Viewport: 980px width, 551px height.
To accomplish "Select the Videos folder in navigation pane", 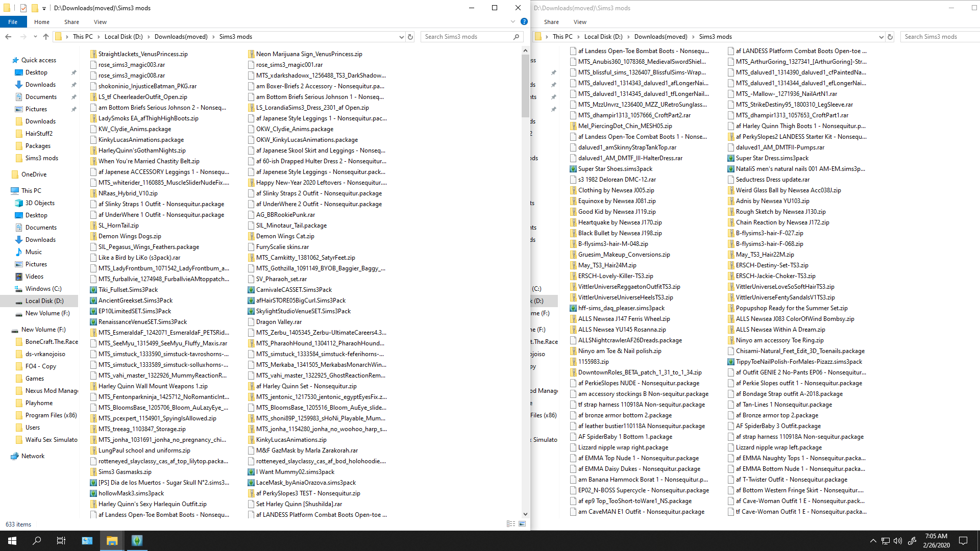I will point(34,277).
